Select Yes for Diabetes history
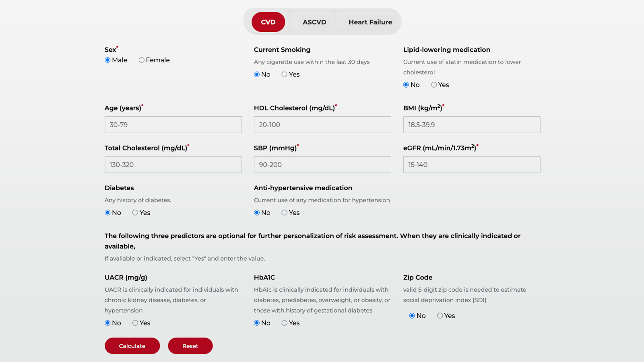 (135, 213)
